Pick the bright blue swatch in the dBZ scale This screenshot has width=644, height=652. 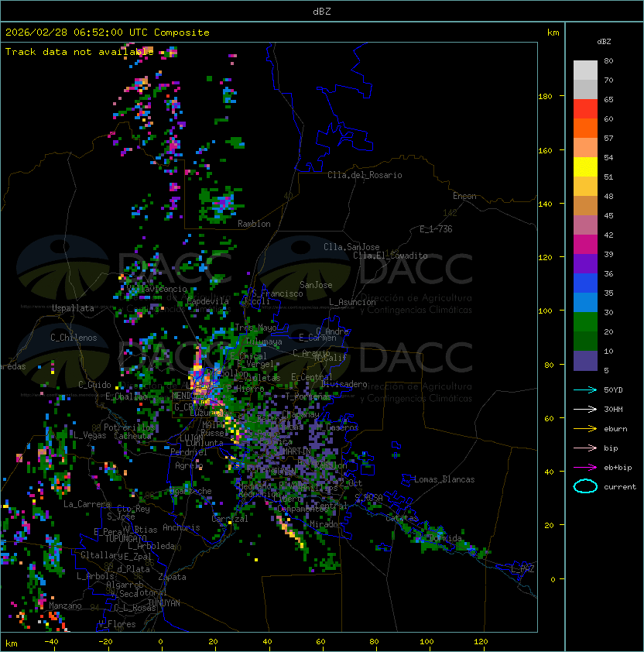(x=585, y=283)
